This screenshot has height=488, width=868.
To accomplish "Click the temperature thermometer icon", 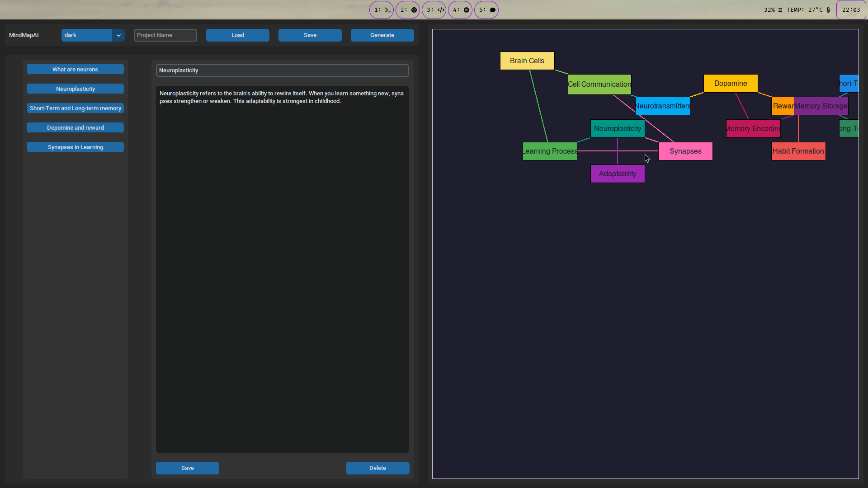I will [x=828, y=10].
